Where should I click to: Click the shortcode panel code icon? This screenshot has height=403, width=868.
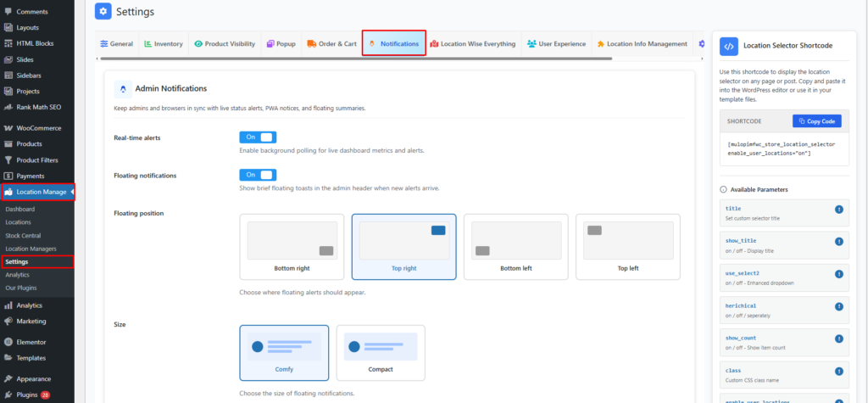[728, 47]
